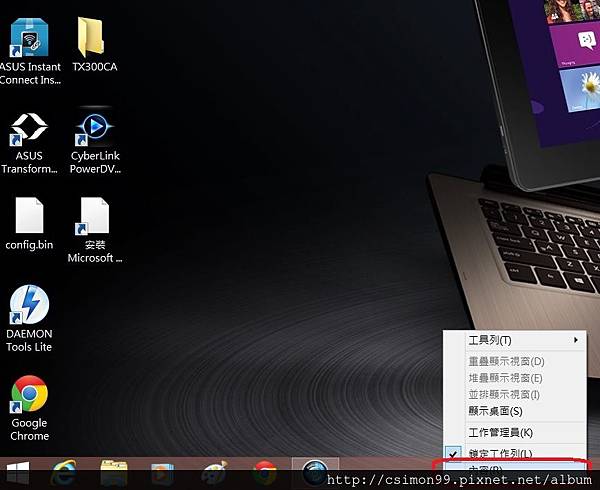
Task: Open File Explorer from the taskbar
Action: (114, 474)
